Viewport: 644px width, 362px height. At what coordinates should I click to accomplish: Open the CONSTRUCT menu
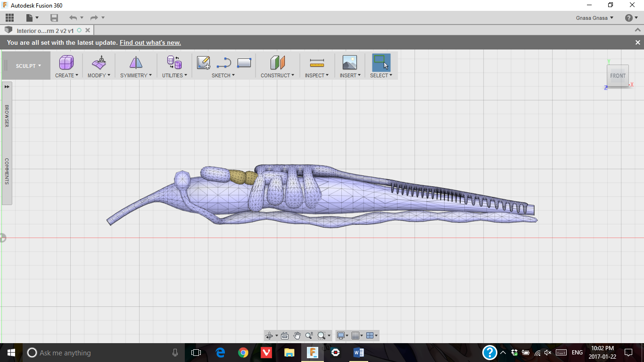pyautogui.click(x=277, y=75)
